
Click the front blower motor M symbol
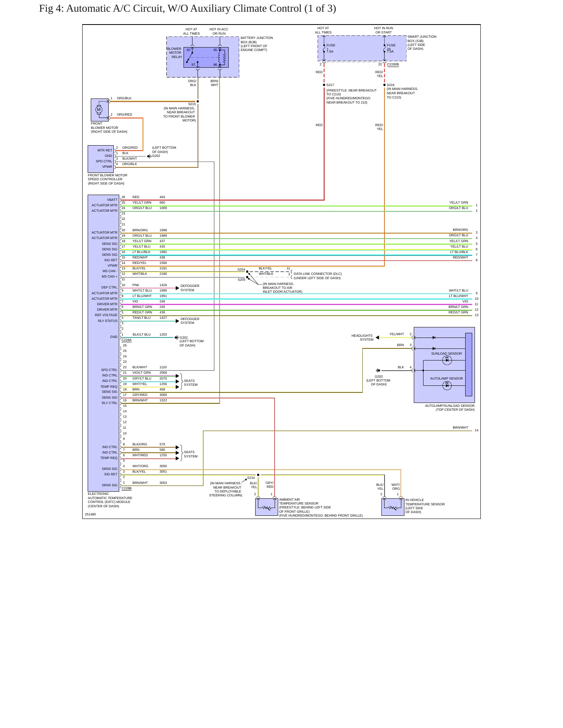pos(99,109)
